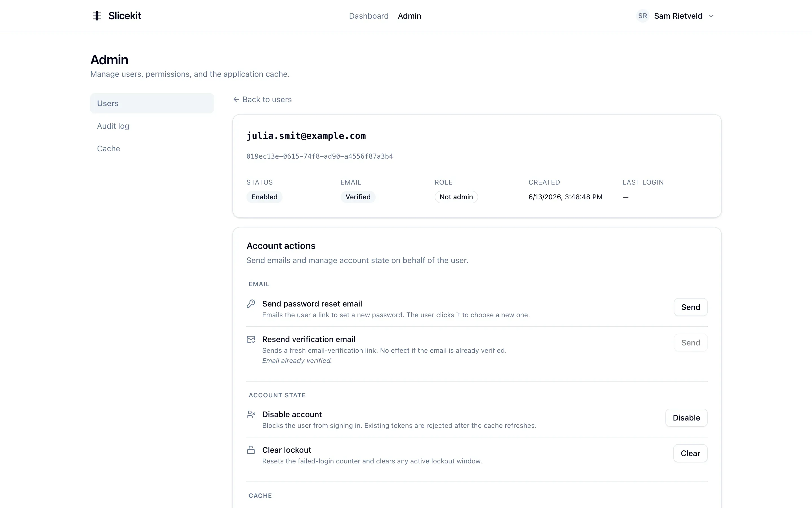Click the SR avatar circle
The image size is (812, 508).
pyautogui.click(x=643, y=16)
